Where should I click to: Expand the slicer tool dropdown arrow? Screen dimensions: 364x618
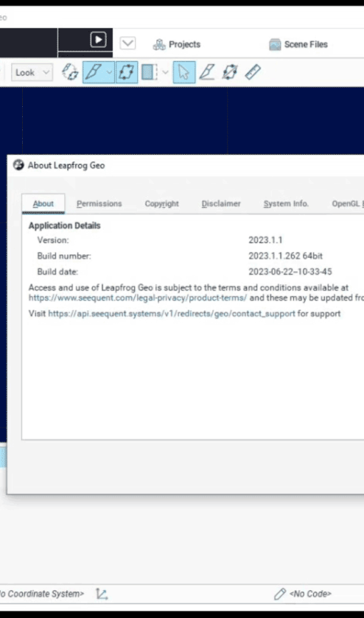tap(110, 73)
